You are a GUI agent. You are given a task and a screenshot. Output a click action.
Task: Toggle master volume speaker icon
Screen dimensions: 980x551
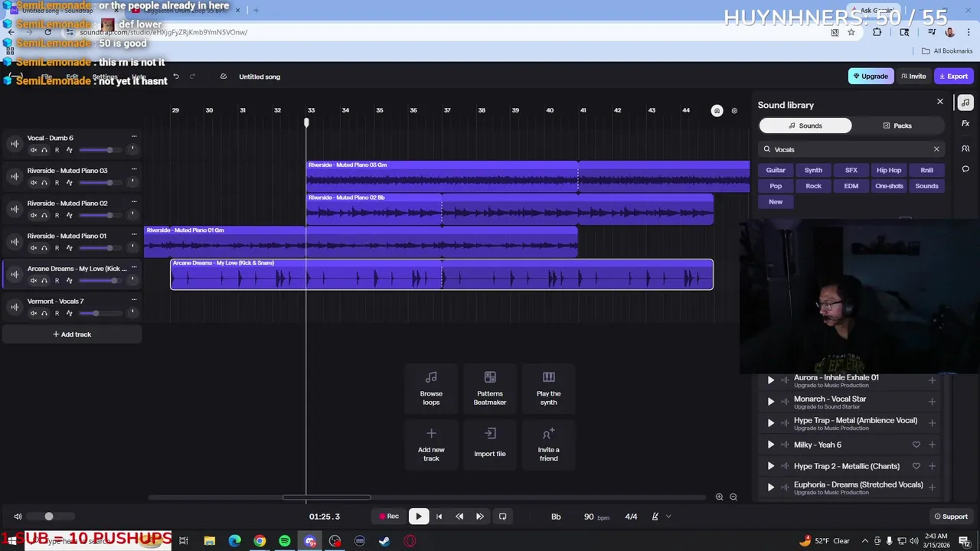18,517
